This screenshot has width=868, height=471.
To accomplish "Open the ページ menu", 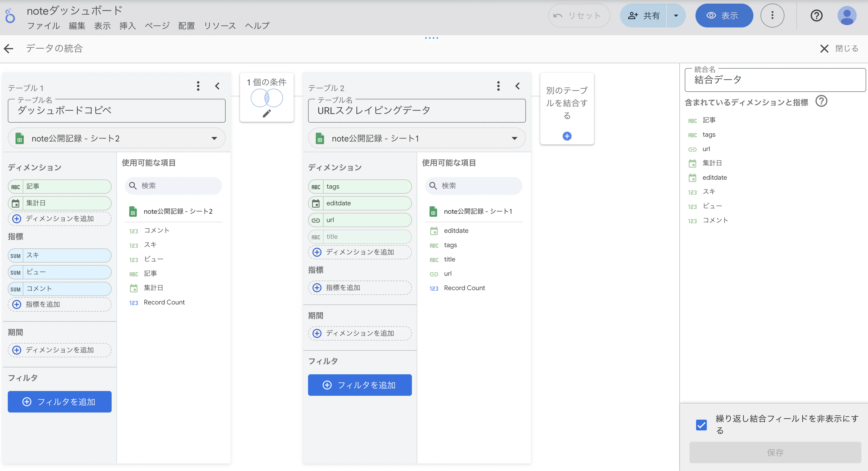I will coord(157,26).
